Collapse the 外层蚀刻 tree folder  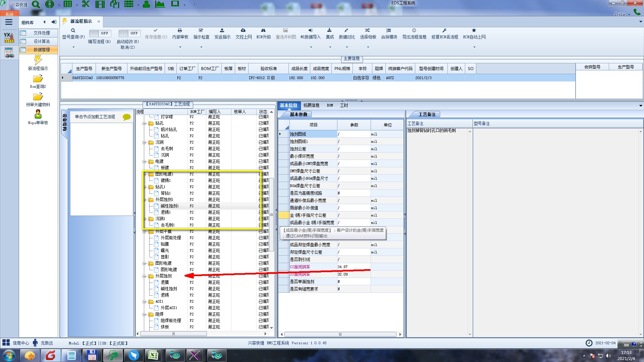(145, 276)
